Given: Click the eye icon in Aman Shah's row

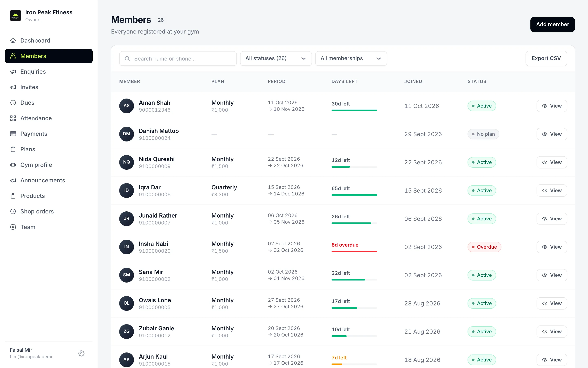Looking at the screenshot, I should point(545,106).
